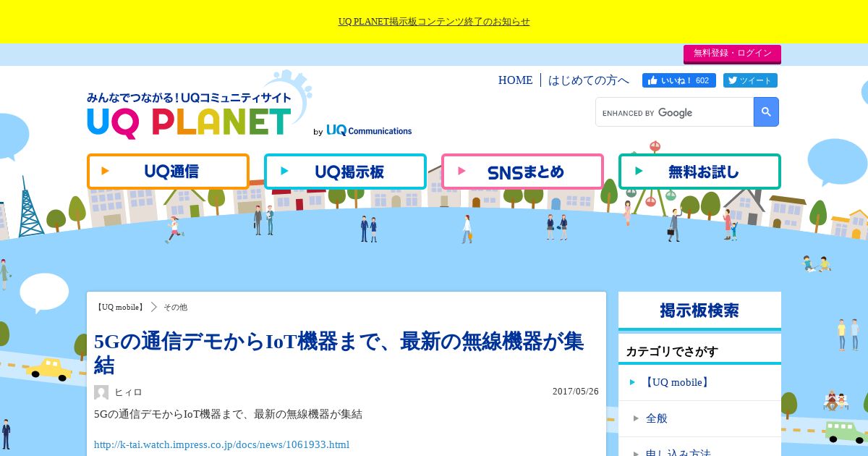Click the Facebook いいね! button

click(x=678, y=80)
